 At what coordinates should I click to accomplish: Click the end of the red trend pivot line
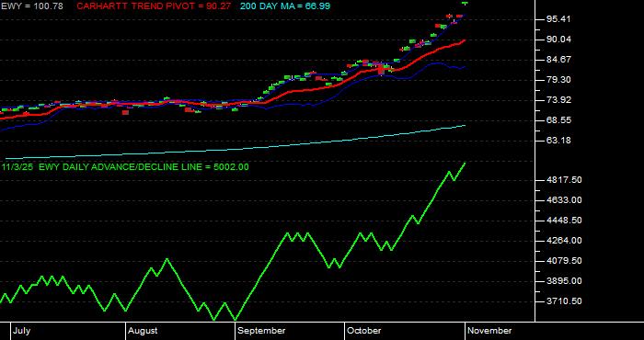(x=465, y=40)
